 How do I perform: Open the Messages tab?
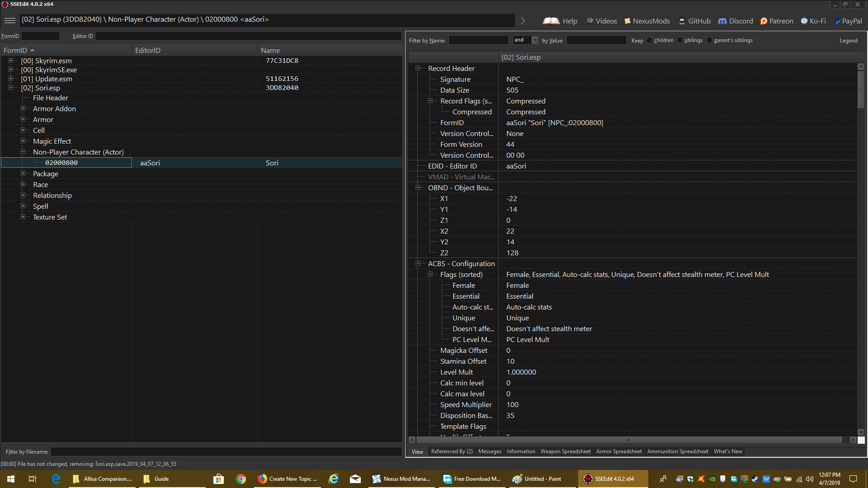(490, 451)
